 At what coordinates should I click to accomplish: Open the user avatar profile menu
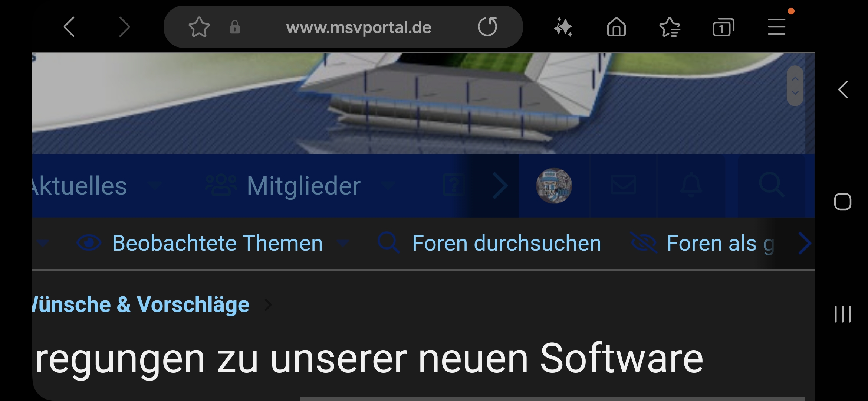tap(554, 186)
